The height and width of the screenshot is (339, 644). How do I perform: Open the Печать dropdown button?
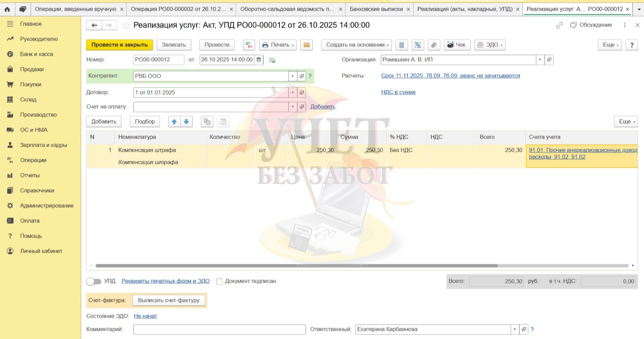[278, 45]
